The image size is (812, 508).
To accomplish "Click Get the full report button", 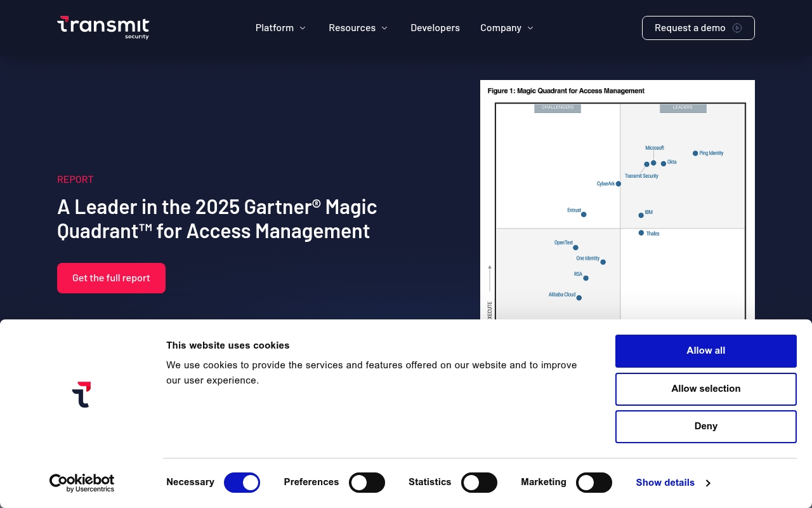I will [x=111, y=278].
